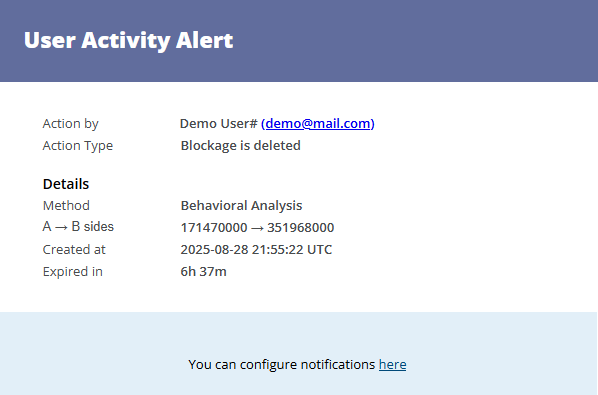Select the 2025-08-28 21:55:22 UTC timestamp
The width and height of the screenshot is (598, 395).
256,250
